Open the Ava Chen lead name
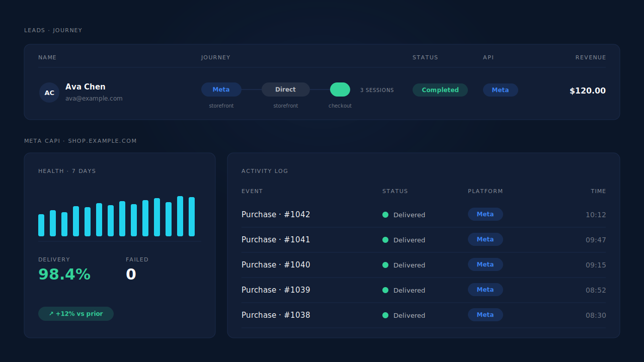This screenshot has width=644, height=362. tap(86, 87)
